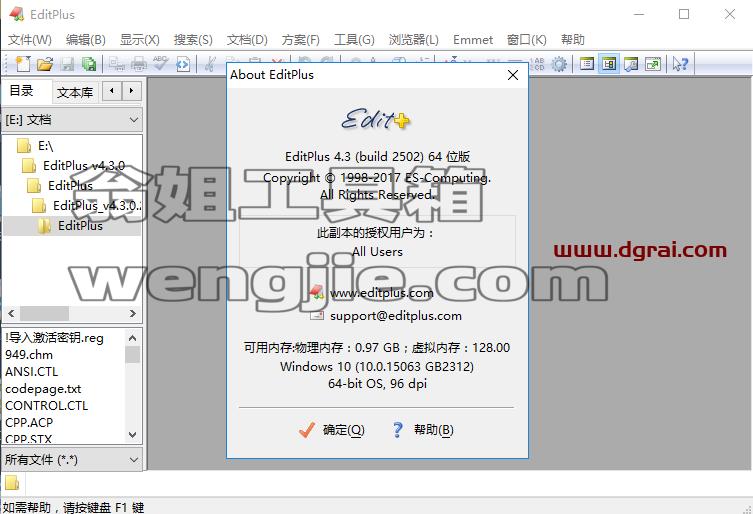Select file CONTROL.CTL

point(47,405)
